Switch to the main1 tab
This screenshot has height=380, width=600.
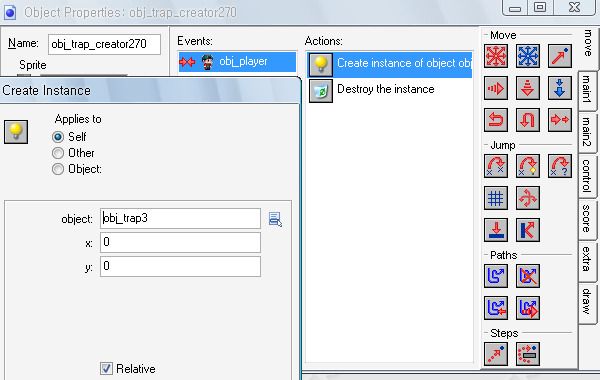pos(587,91)
